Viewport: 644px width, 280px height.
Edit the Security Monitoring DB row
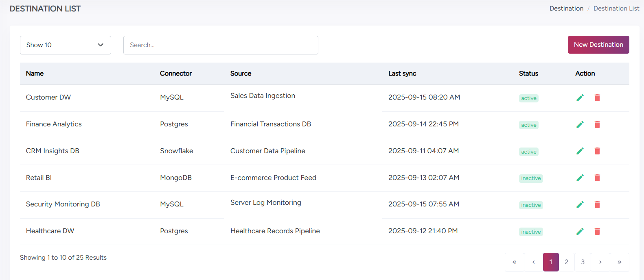pyautogui.click(x=580, y=205)
